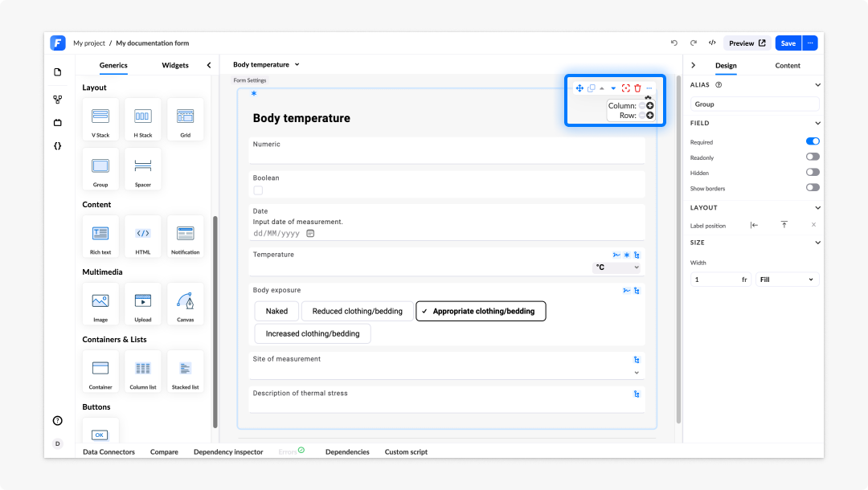Switch to the Widgets tab

175,65
